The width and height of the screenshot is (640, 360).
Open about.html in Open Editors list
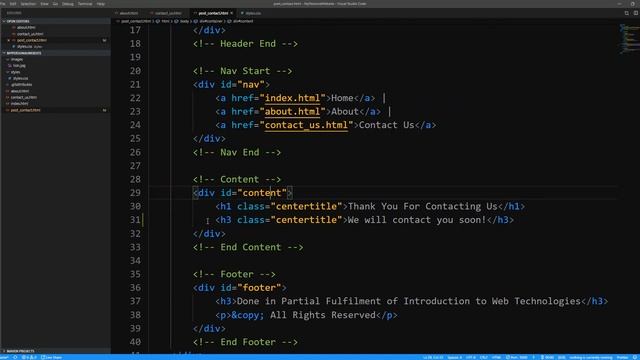click(26, 27)
